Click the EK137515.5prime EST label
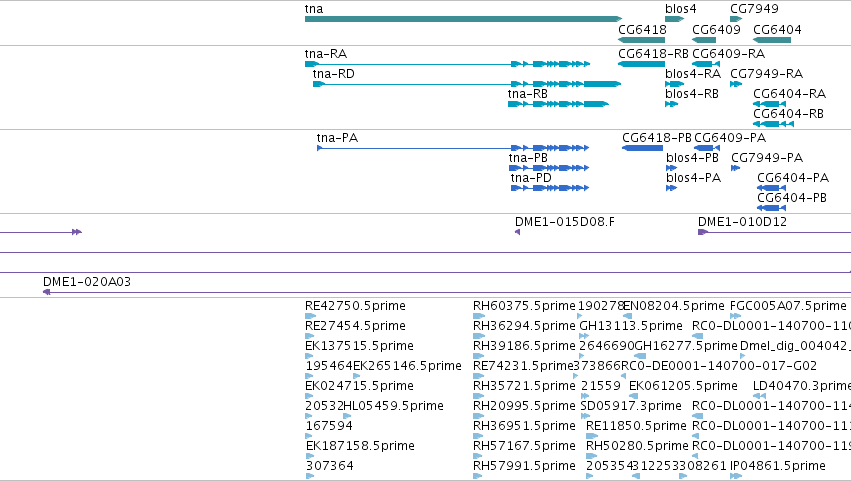 [359, 346]
